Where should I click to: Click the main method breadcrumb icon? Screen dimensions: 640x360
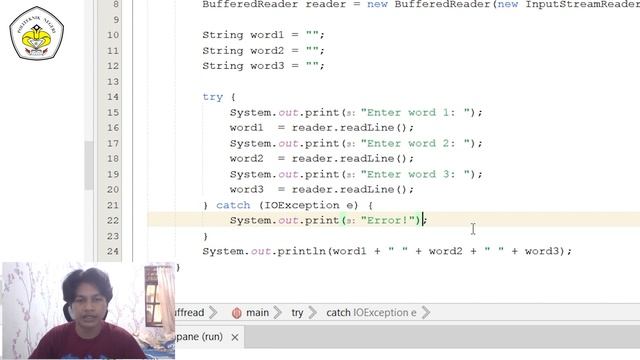[237, 313]
